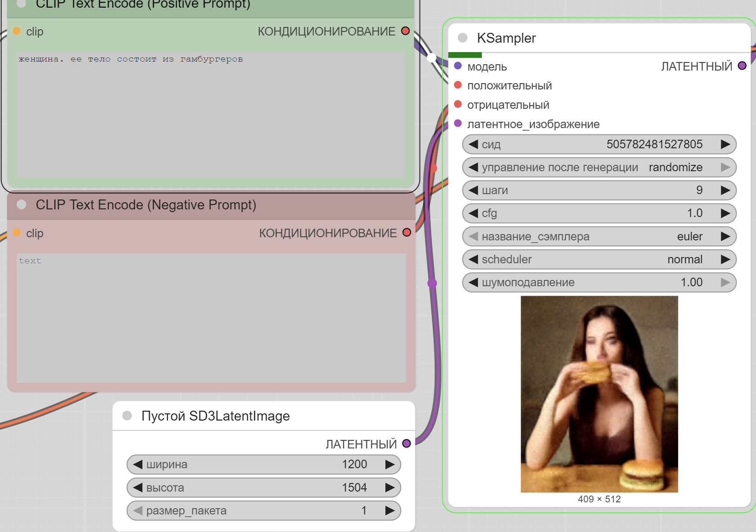Screen dimensions: 756x532
Task: Open the KSampler preview image thumbnail
Action: 599,394
